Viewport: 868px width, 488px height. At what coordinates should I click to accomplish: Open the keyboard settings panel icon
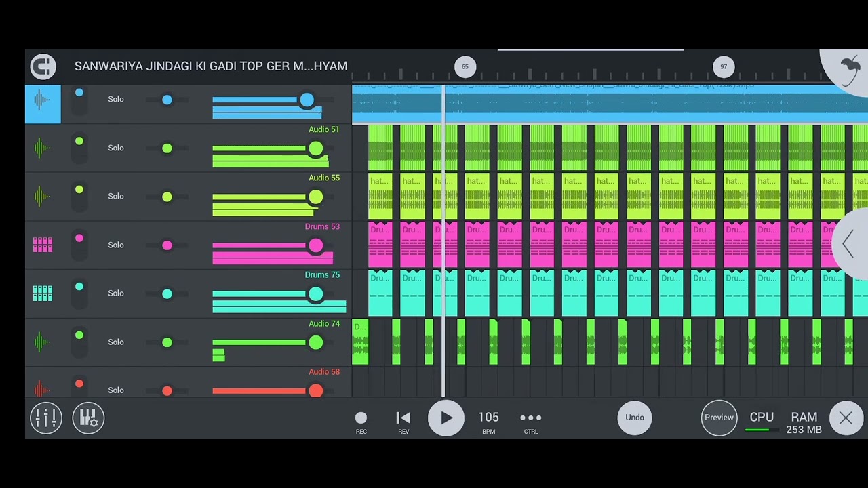point(88,418)
